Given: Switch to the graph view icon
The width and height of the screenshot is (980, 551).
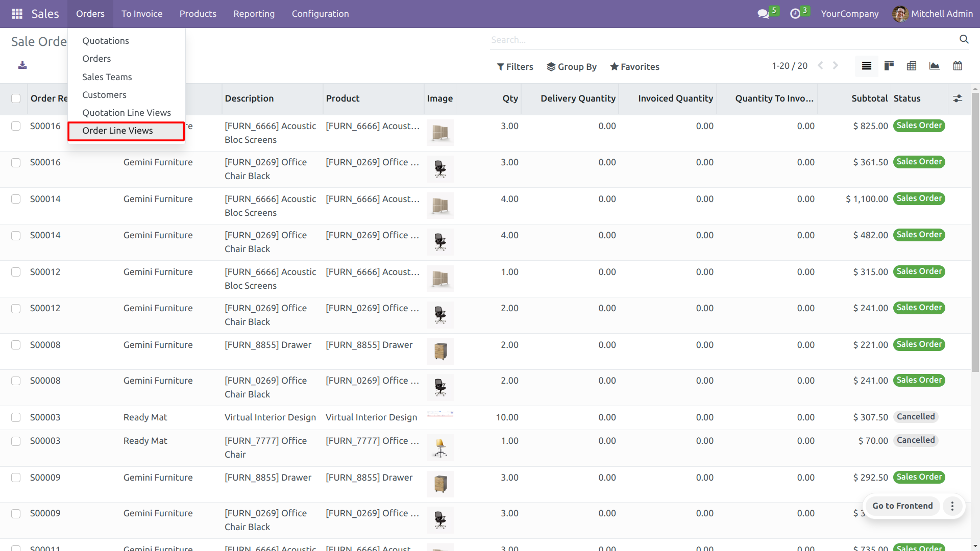Looking at the screenshot, I should 935,66.
